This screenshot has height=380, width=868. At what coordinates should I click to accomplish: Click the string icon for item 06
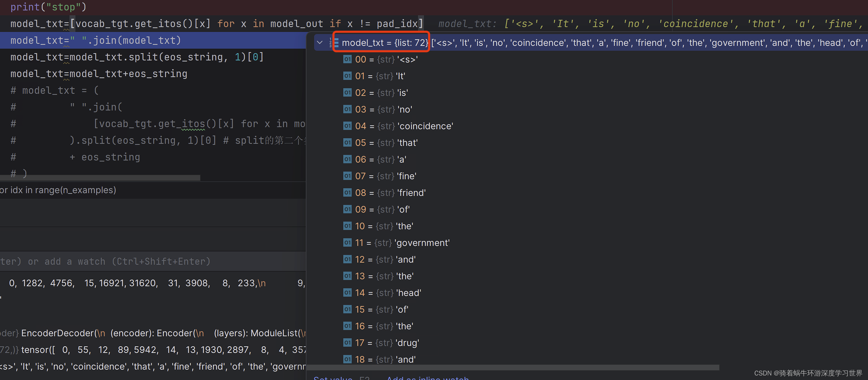click(x=347, y=159)
